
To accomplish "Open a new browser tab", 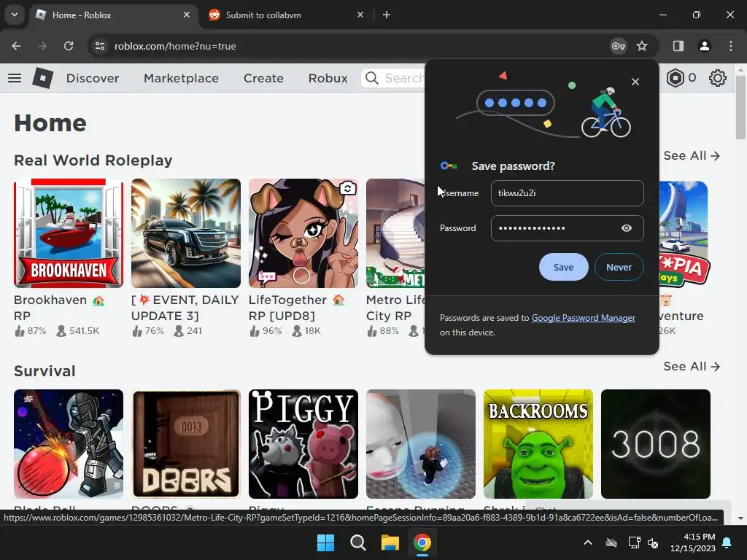I will (387, 15).
